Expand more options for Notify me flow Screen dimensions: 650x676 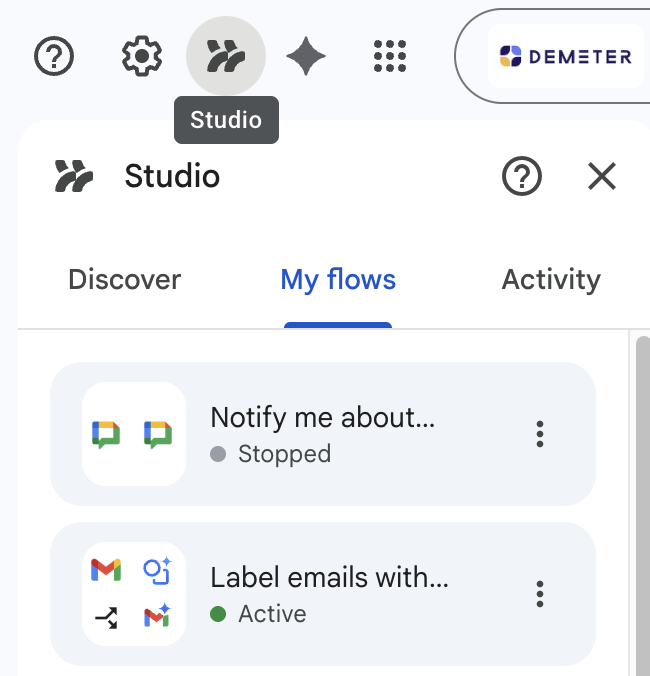540,434
